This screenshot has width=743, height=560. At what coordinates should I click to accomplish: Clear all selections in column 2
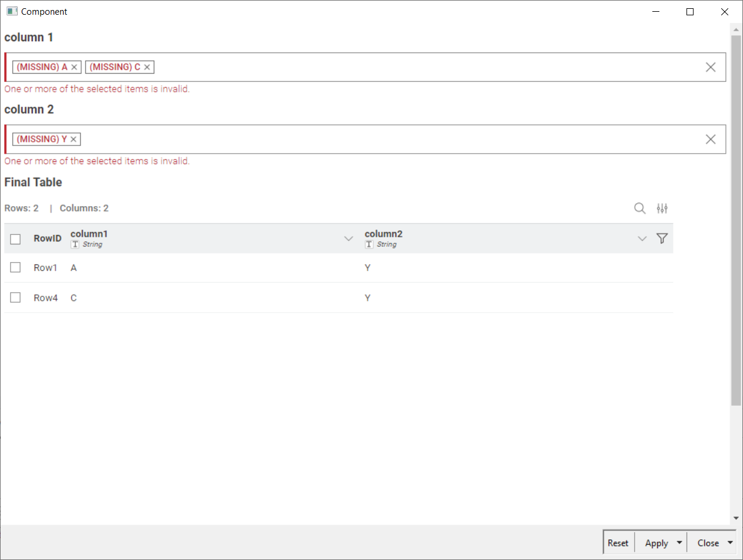click(x=711, y=140)
